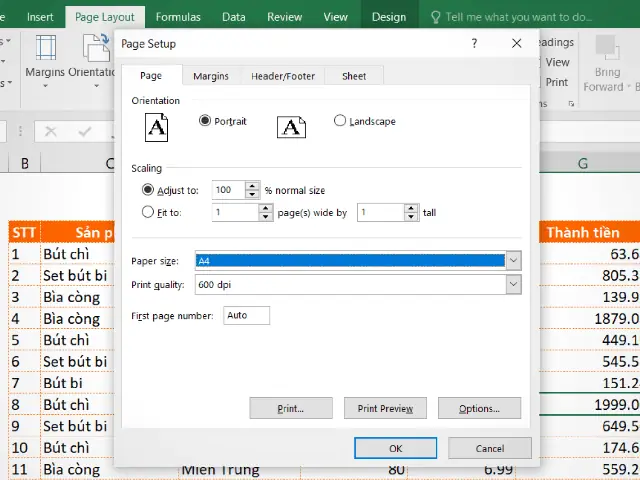Switch to the Header/Footer tab

(x=283, y=76)
